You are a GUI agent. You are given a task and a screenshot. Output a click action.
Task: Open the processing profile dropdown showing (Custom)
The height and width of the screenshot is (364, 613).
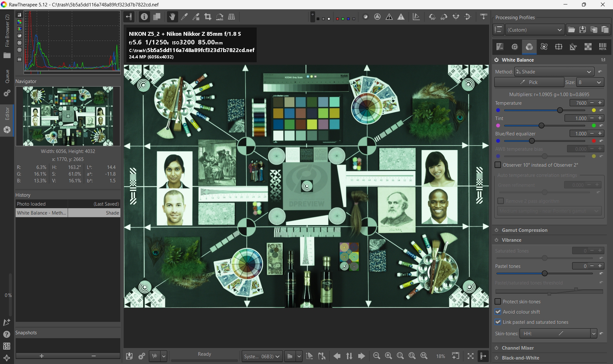pos(535,30)
